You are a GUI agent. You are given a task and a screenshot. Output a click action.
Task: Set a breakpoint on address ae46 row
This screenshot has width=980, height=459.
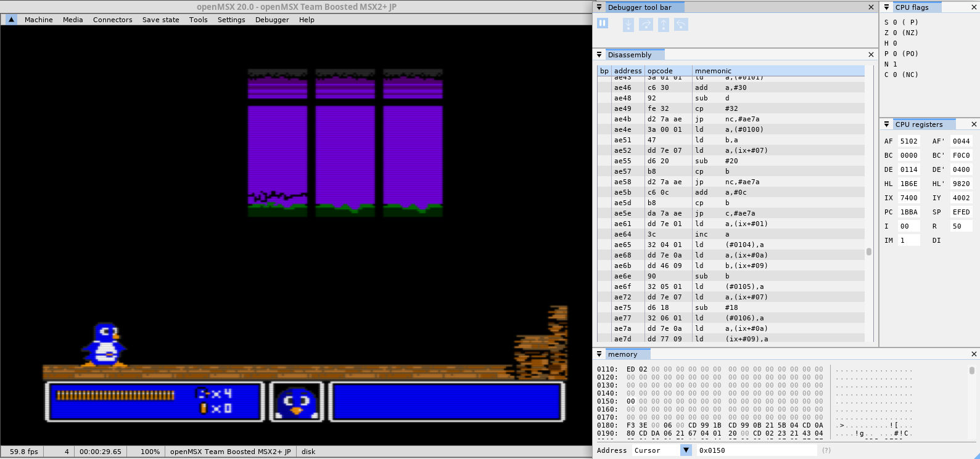click(x=604, y=87)
